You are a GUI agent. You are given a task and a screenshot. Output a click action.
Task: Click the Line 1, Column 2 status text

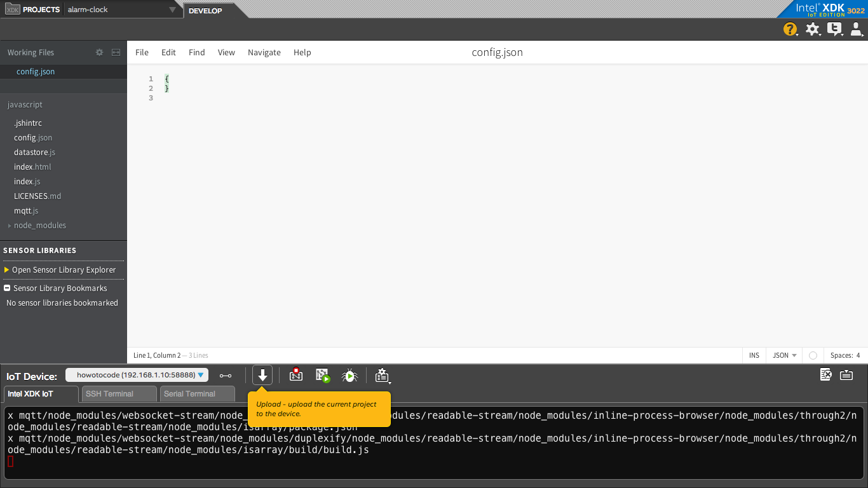157,356
